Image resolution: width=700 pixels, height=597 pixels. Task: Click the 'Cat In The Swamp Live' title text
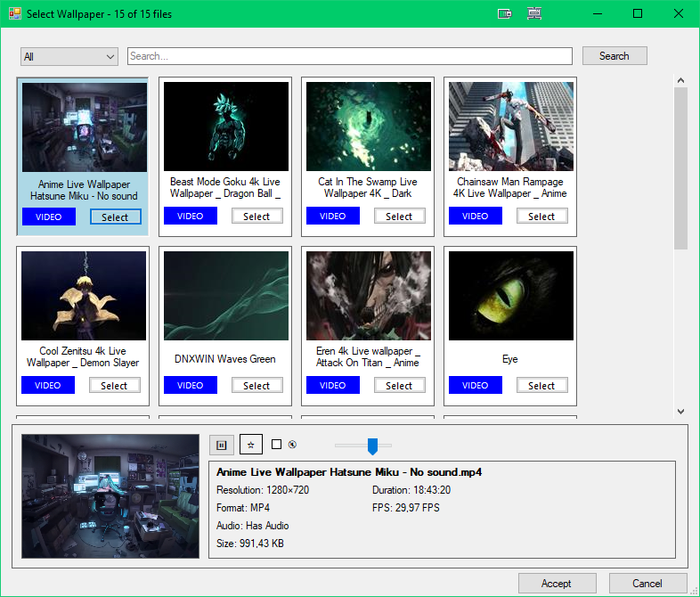(368, 182)
